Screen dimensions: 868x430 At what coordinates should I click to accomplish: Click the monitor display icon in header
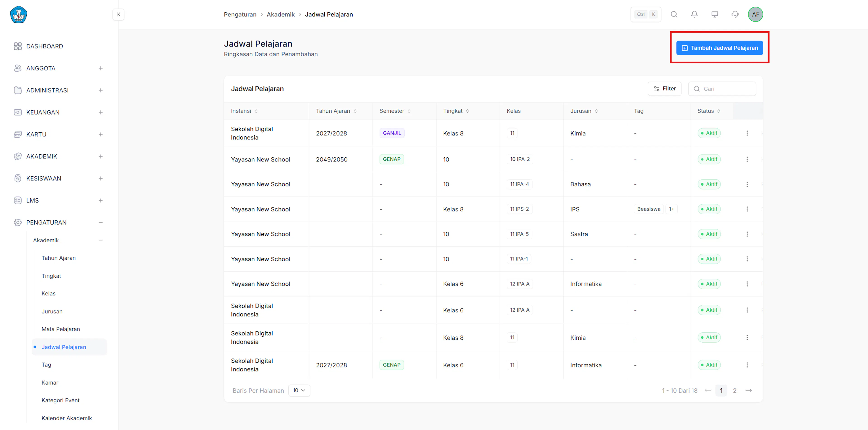(x=715, y=14)
